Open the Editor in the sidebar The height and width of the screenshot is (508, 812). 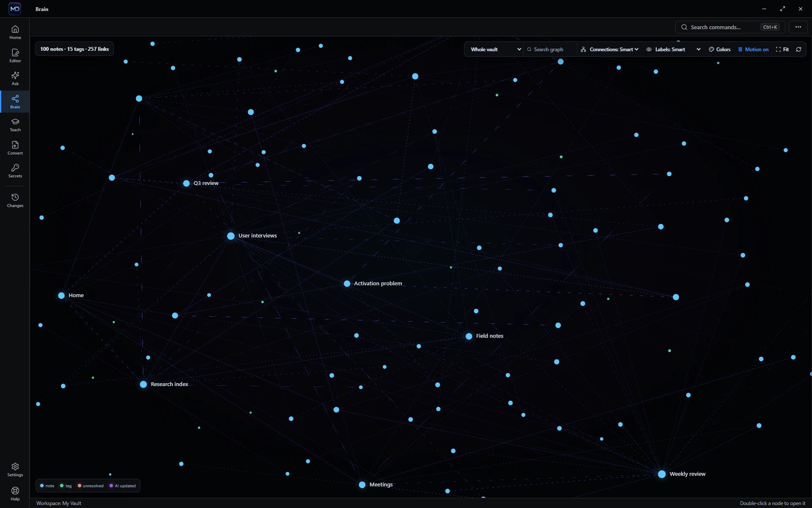[15, 55]
